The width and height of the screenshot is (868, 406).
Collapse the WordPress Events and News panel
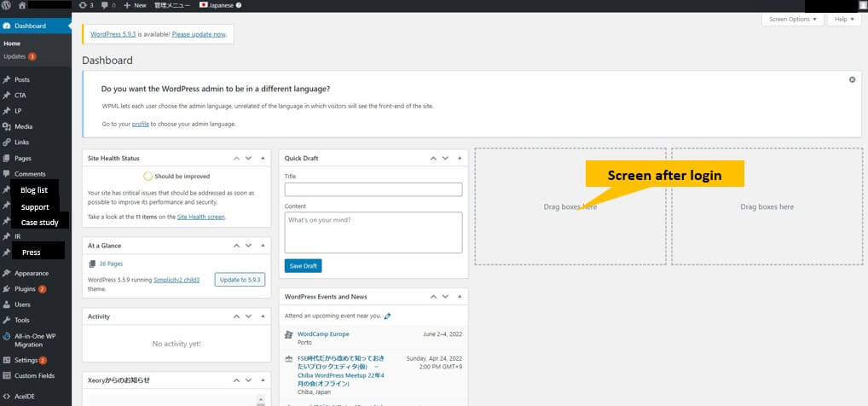tap(460, 297)
